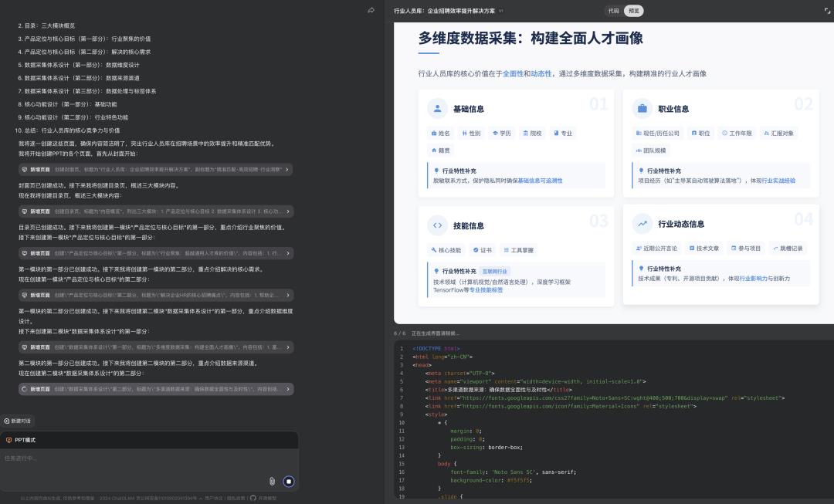Click the 现任/历任公司 tag
The image size is (834, 504).
coord(657,134)
